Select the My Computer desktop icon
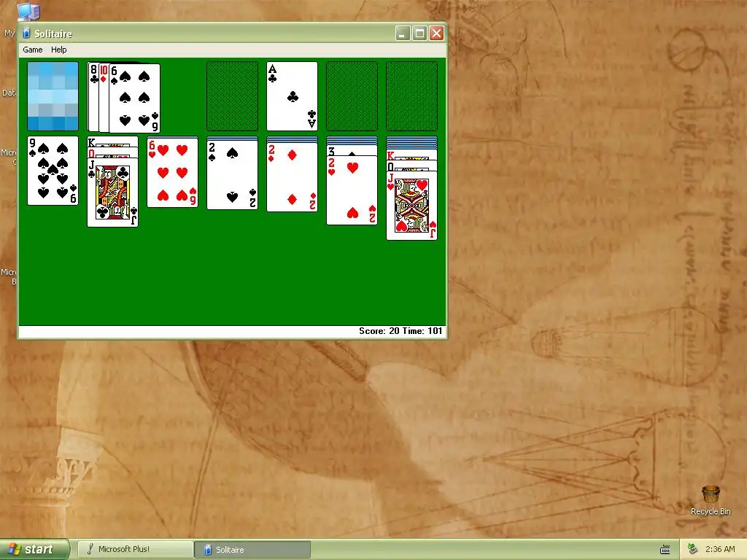Viewport: 747px width, 560px height. 28,12
